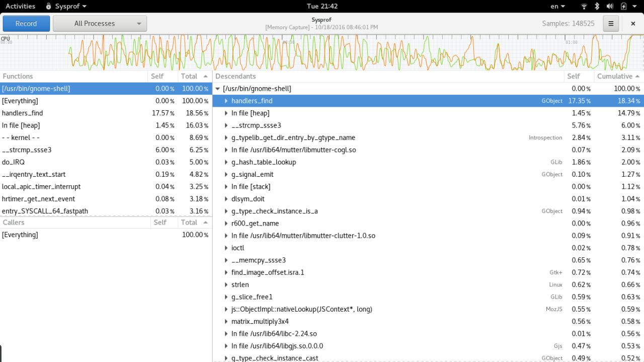Select [Everything] in Functions list

(106, 101)
